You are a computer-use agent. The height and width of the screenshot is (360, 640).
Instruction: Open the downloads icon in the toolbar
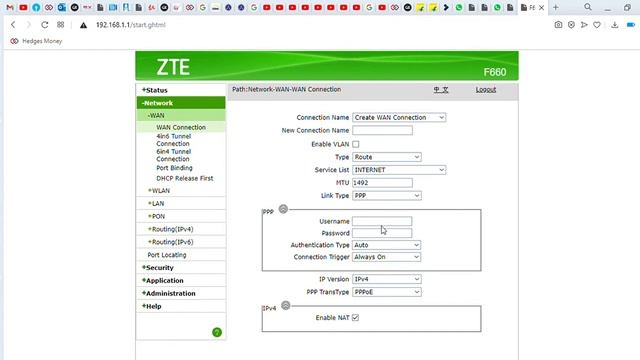pos(614,25)
